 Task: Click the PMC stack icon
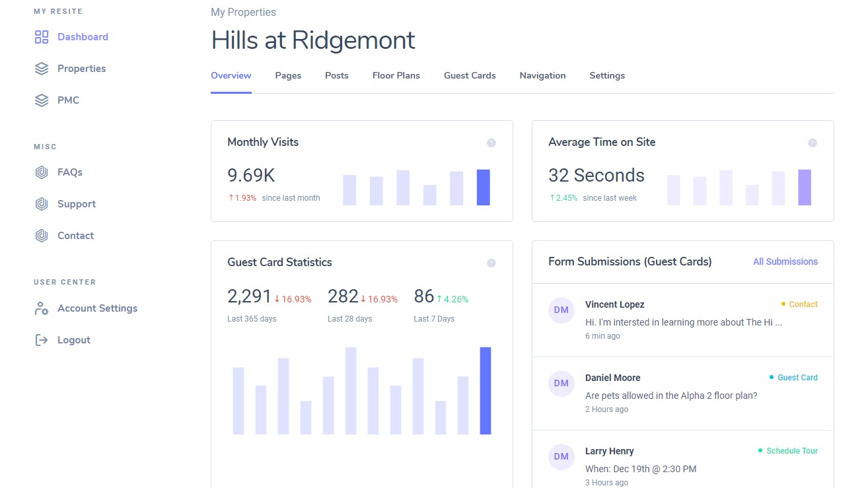[x=42, y=100]
